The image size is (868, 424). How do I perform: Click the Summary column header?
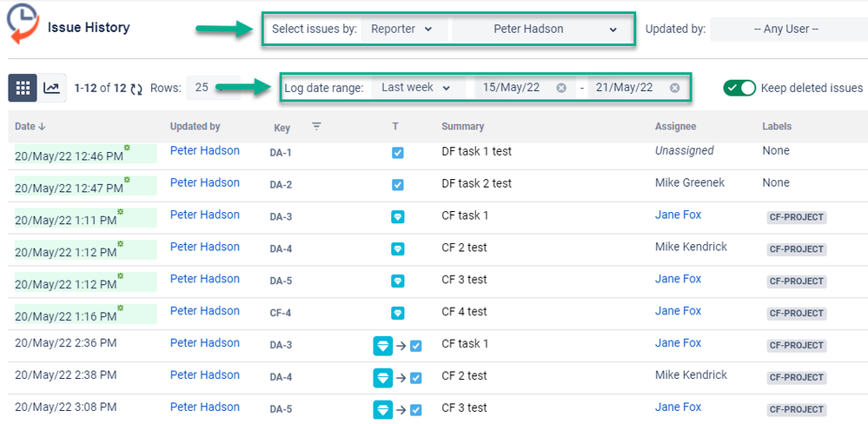[463, 126]
